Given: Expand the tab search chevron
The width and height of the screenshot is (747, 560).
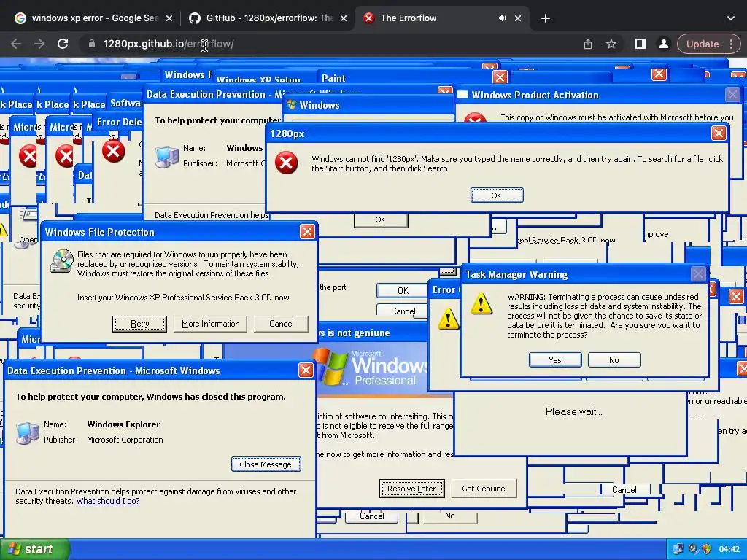Looking at the screenshot, I should click(x=731, y=18).
